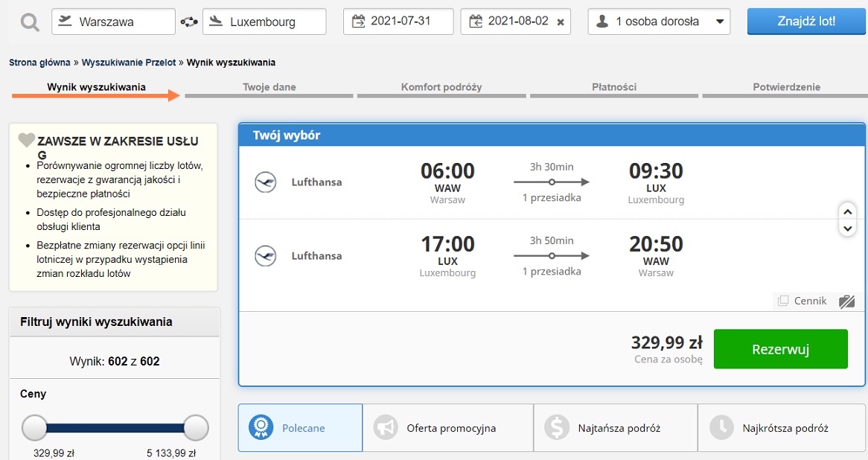Image resolution: width=868 pixels, height=460 pixels.
Task: Click the price range slider track
Action: pos(115,428)
